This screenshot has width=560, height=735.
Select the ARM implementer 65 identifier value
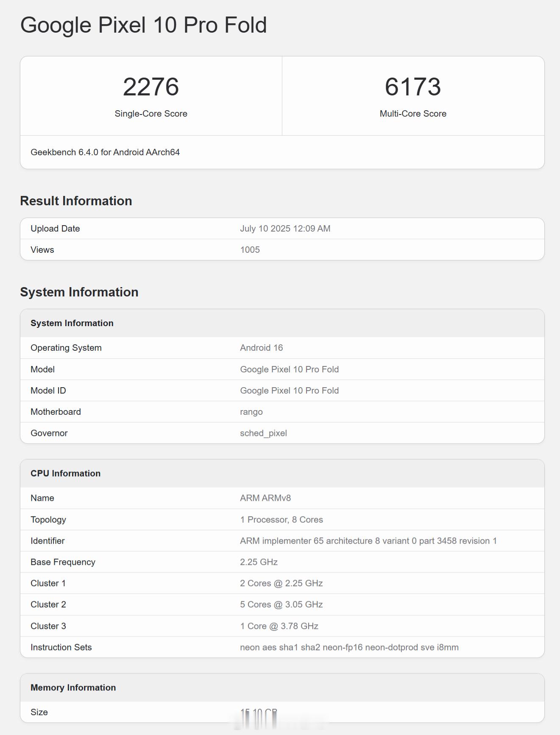coord(368,541)
